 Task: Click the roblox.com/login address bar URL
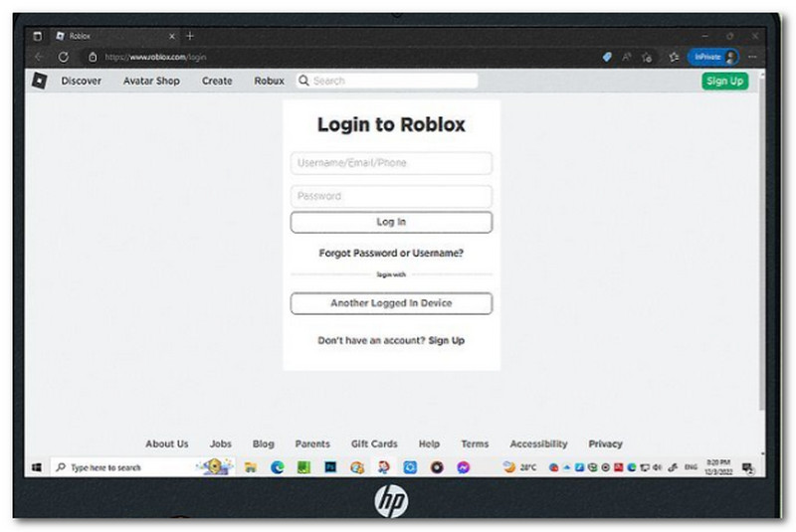[155, 57]
